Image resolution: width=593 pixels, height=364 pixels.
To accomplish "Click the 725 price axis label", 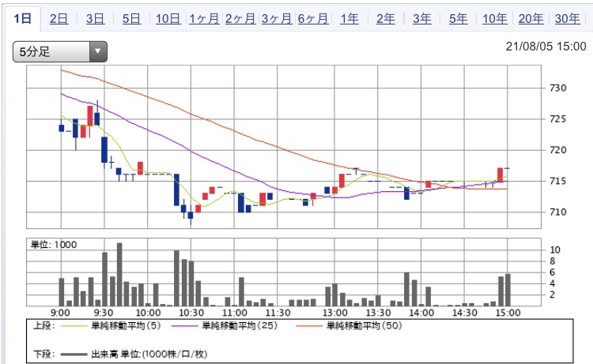I will [558, 119].
